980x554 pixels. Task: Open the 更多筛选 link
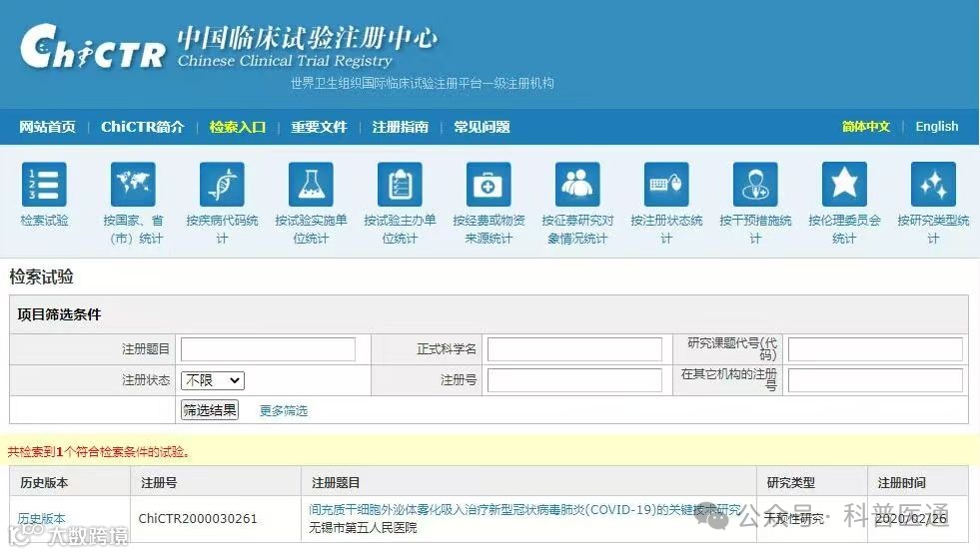coord(284,410)
